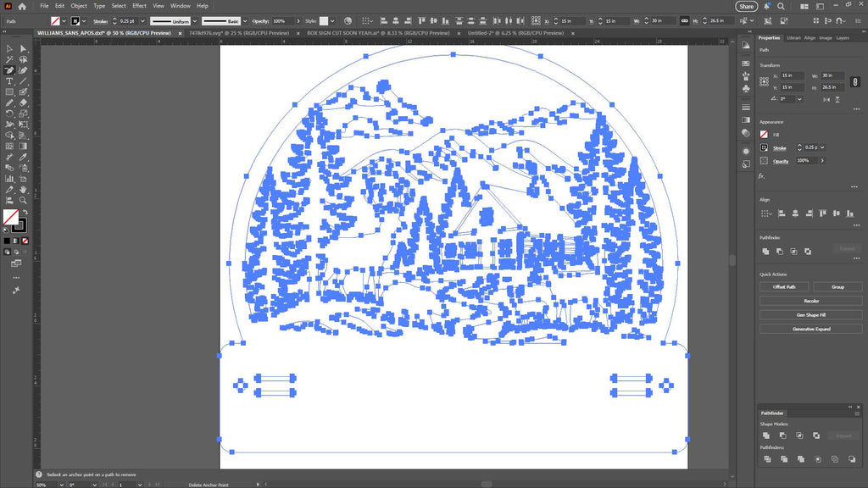
Task: Switch to Layers panel tab
Action: (x=843, y=37)
